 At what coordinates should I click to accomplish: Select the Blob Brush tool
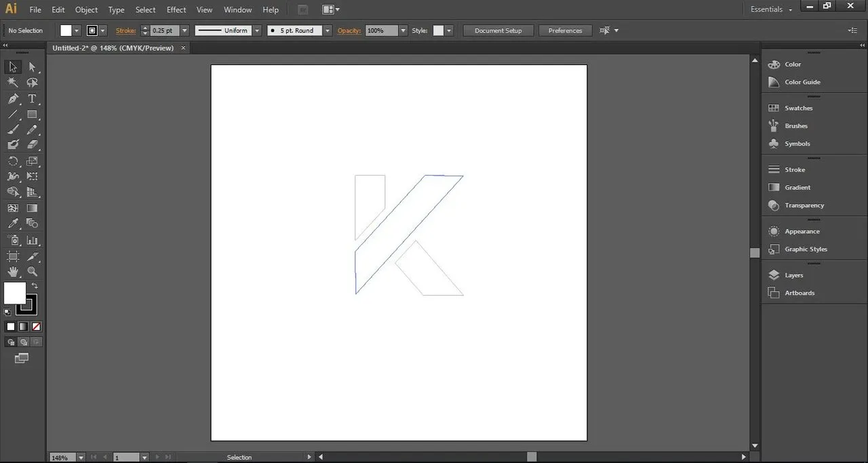pyautogui.click(x=13, y=144)
